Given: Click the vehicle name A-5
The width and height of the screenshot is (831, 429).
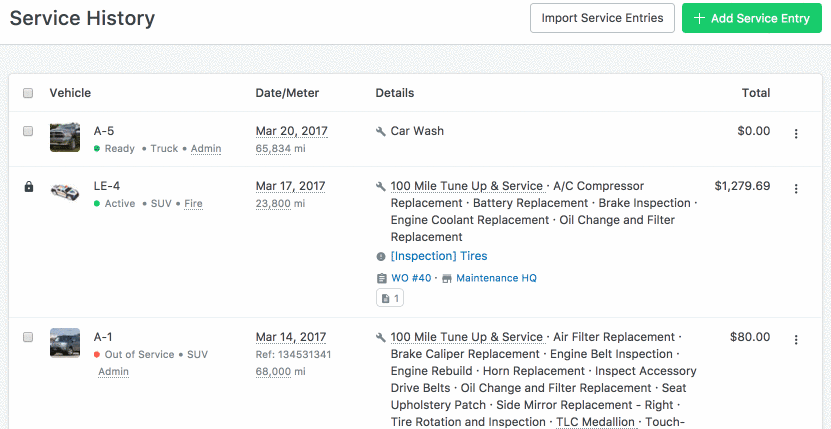Looking at the screenshot, I should click(104, 131).
